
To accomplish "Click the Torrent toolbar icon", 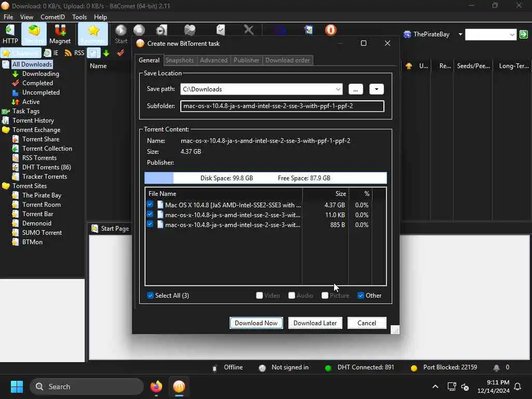I will click(x=34, y=34).
